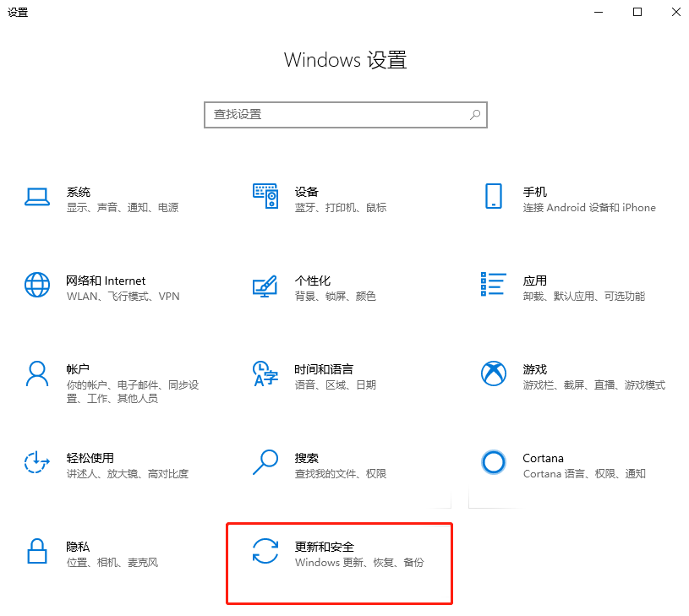
Task: Select the 手机 phone icon
Action: [493, 196]
